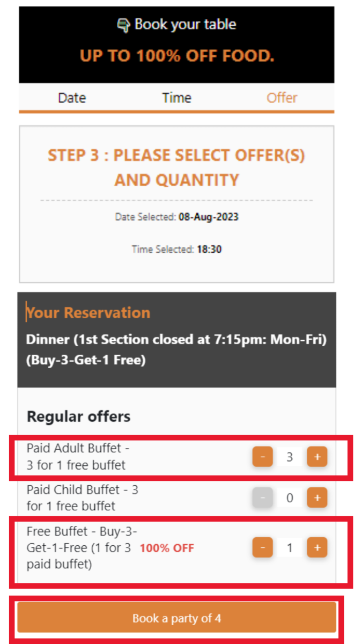Screen dimensions: 362x644
Task: Increase Free Buffet quantity using plus button
Action: click(x=317, y=547)
